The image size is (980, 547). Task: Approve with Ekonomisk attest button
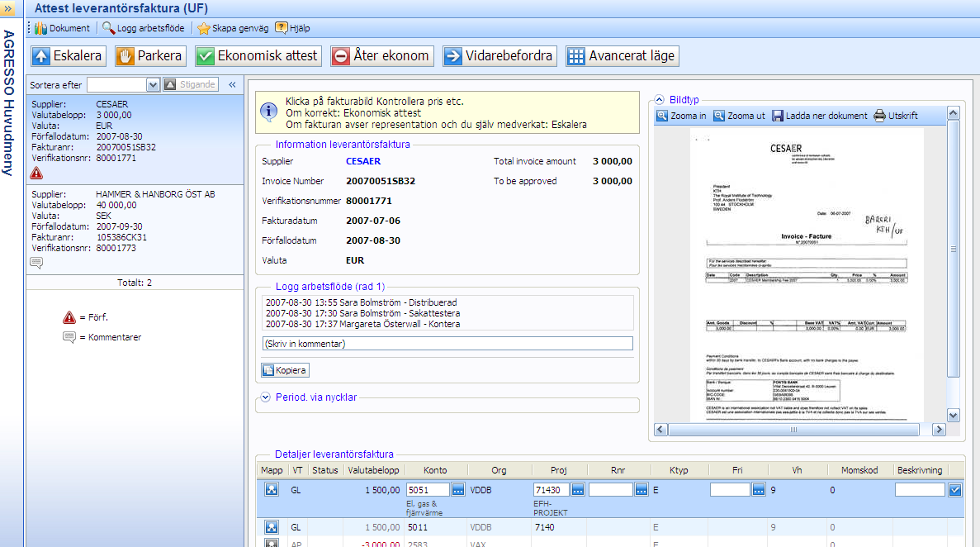pos(258,55)
